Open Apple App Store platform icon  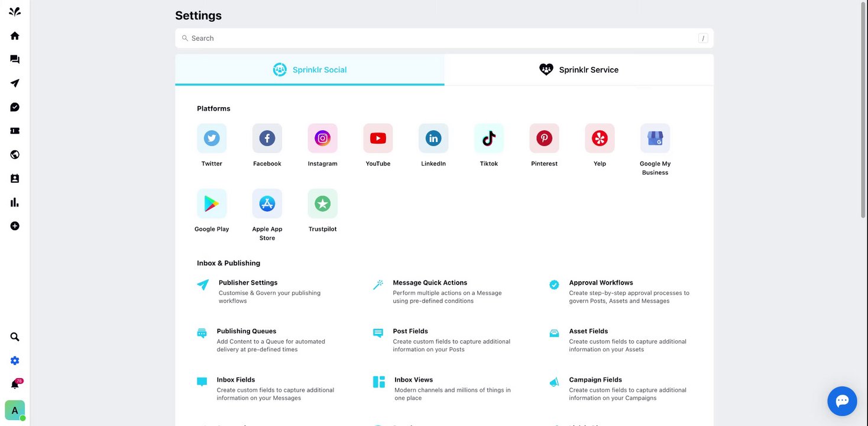pos(267,204)
